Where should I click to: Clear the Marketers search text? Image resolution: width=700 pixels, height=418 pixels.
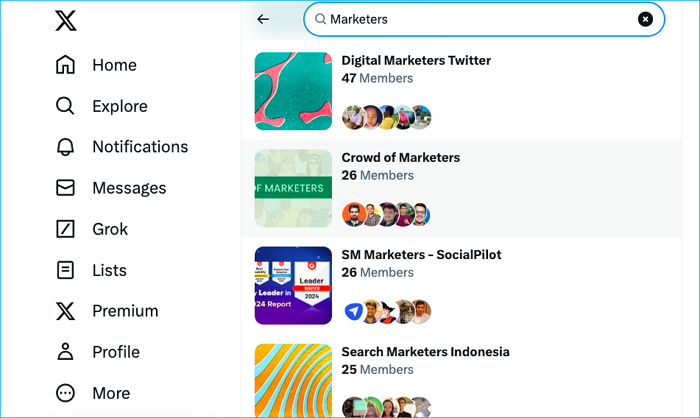[x=645, y=19]
